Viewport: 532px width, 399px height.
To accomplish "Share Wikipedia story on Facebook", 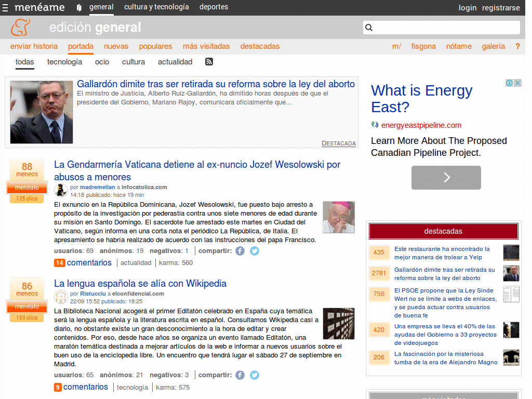I will click(x=240, y=375).
